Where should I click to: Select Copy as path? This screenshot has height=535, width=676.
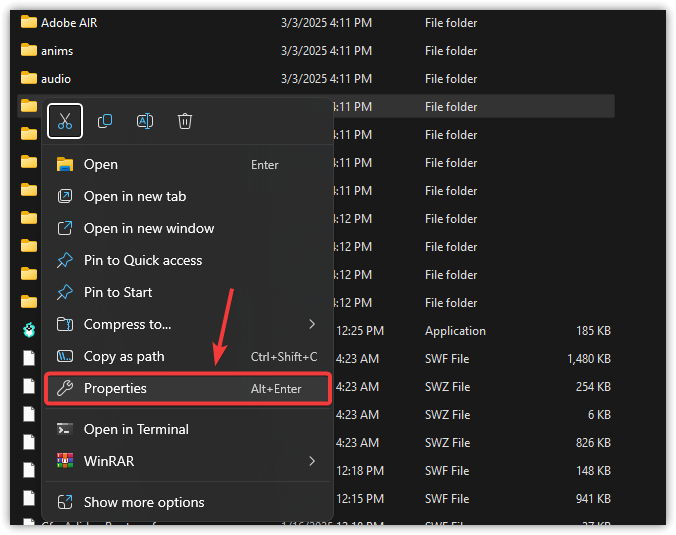[123, 356]
